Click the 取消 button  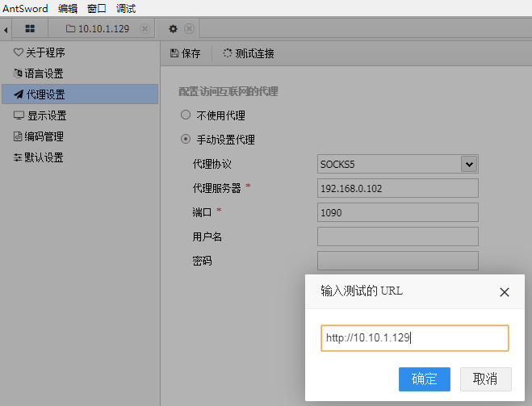[485, 379]
